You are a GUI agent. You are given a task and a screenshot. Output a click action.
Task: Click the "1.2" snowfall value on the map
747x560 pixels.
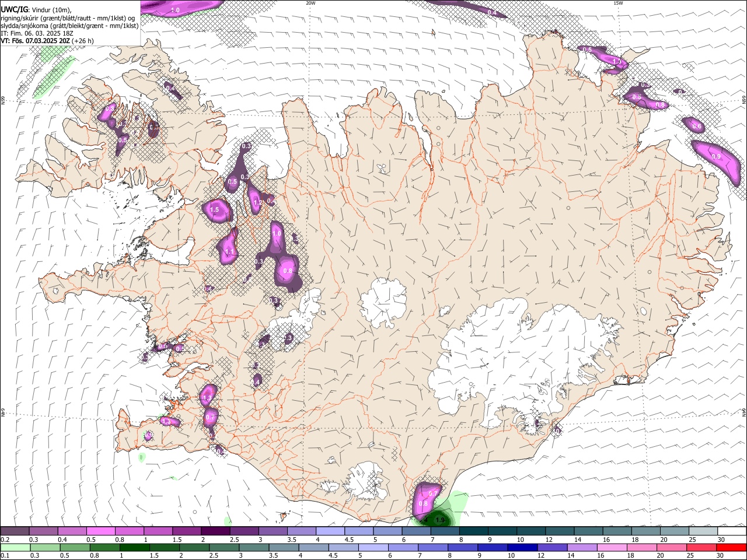pos(258,202)
